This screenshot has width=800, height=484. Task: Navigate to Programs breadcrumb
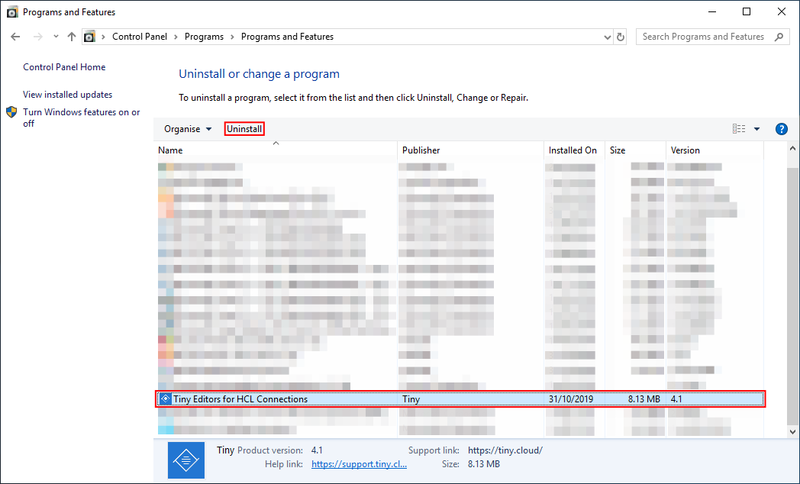coord(204,37)
